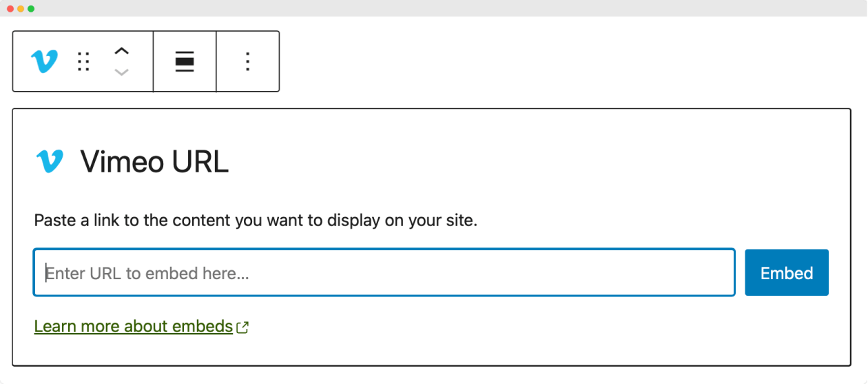
Task: Click the Vimeo logo beside Vimeo URL heading
Action: click(x=50, y=161)
